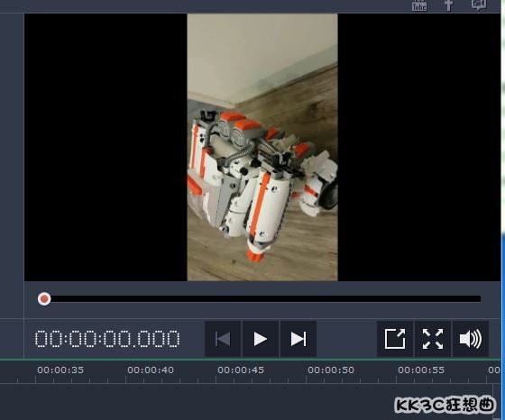This screenshot has height=420, width=505.
Task: Detach the preview into a separate window
Action: (x=395, y=339)
